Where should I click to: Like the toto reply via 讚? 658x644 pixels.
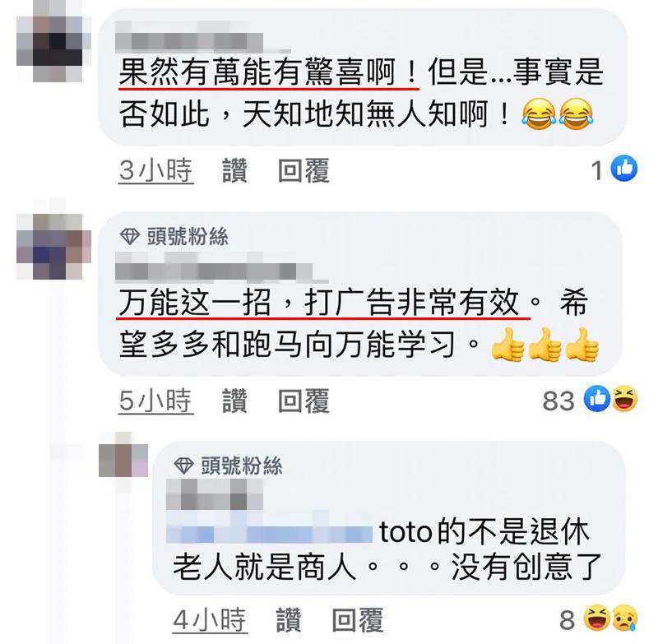click(x=289, y=619)
